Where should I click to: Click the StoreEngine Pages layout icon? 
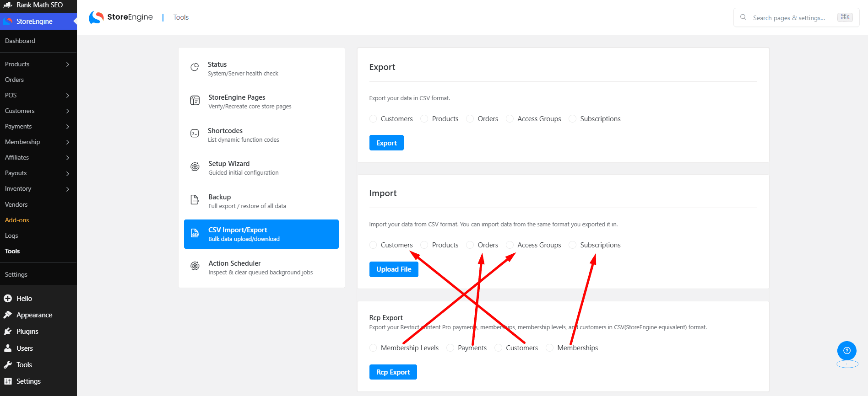pos(195,101)
